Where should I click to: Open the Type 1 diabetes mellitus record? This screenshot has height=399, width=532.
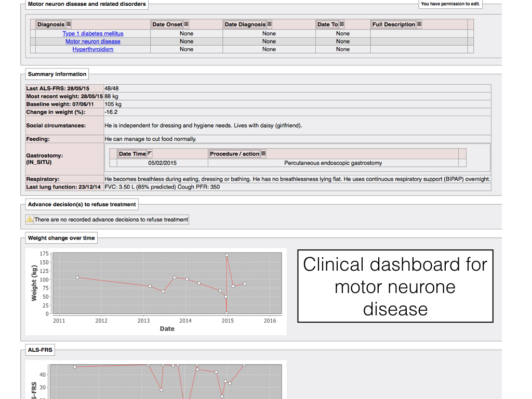click(x=92, y=33)
